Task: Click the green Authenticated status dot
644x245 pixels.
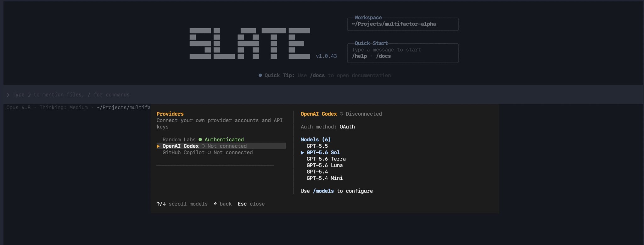Action: (x=200, y=139)
